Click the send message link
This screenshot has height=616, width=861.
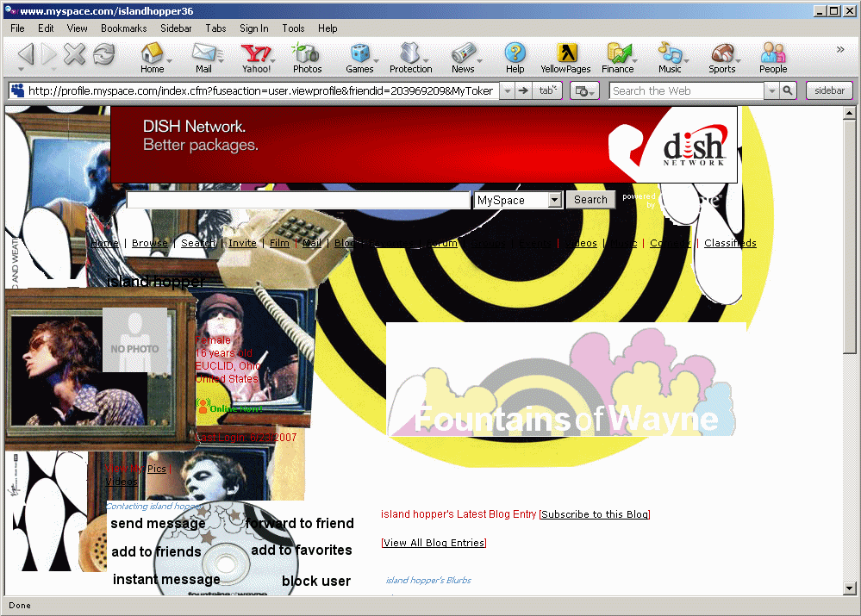(158, 523)
